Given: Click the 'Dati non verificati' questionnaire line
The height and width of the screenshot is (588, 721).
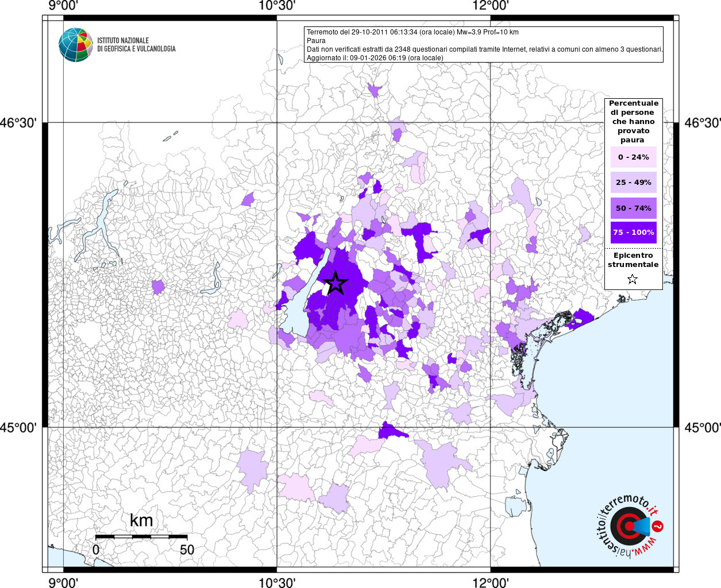Looking at the screenshot, I should (484, 49).
